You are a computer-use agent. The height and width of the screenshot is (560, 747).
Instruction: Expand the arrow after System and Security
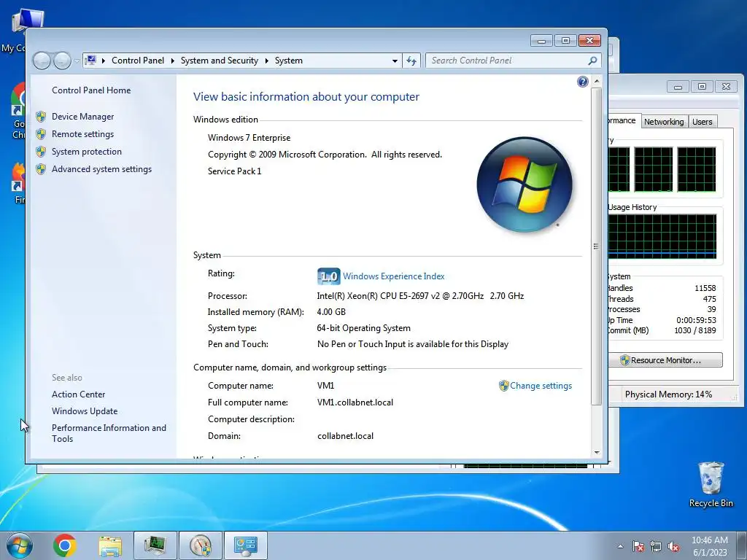267,61
